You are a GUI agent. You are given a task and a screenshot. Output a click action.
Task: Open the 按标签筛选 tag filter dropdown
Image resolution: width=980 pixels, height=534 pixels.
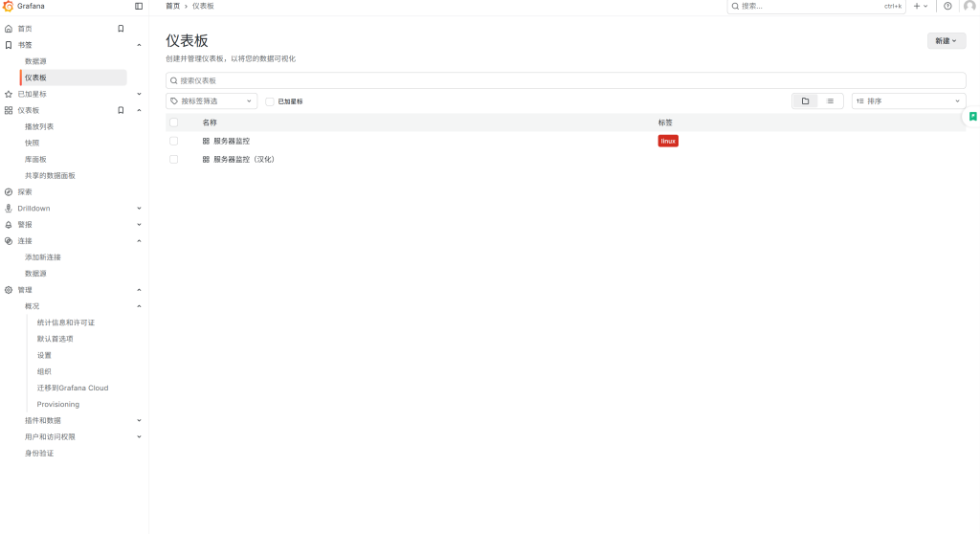(x=212, y=100)
